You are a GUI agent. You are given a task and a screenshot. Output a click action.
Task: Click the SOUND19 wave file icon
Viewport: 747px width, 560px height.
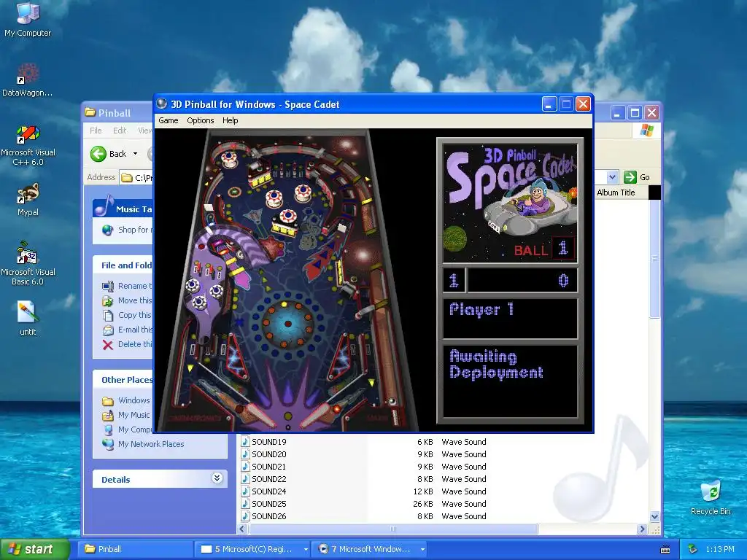coord(245,442)
